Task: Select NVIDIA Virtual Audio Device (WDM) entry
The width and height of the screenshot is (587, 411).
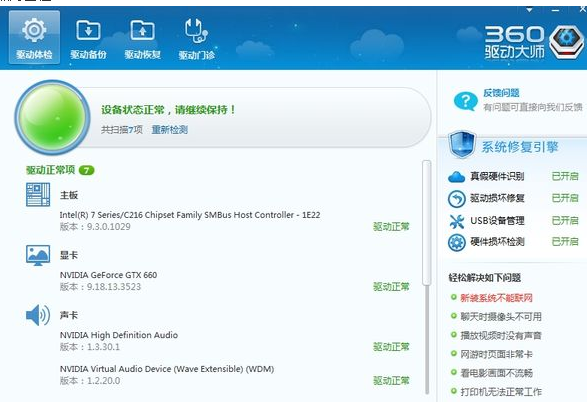Action: [x=167, y=369]
